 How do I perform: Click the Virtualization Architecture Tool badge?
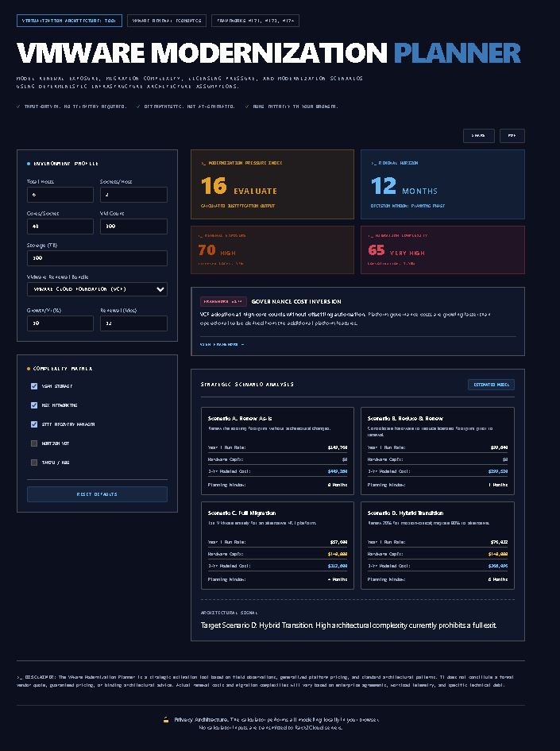pyautogui.click(x=69, y=21)
